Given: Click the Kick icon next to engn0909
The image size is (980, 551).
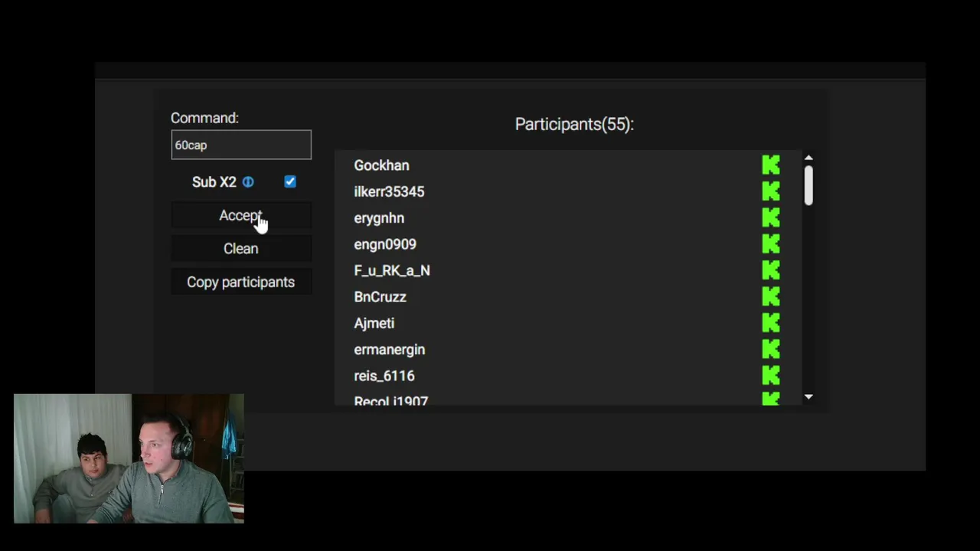Looking at the screenshot, I should point(771,244).
